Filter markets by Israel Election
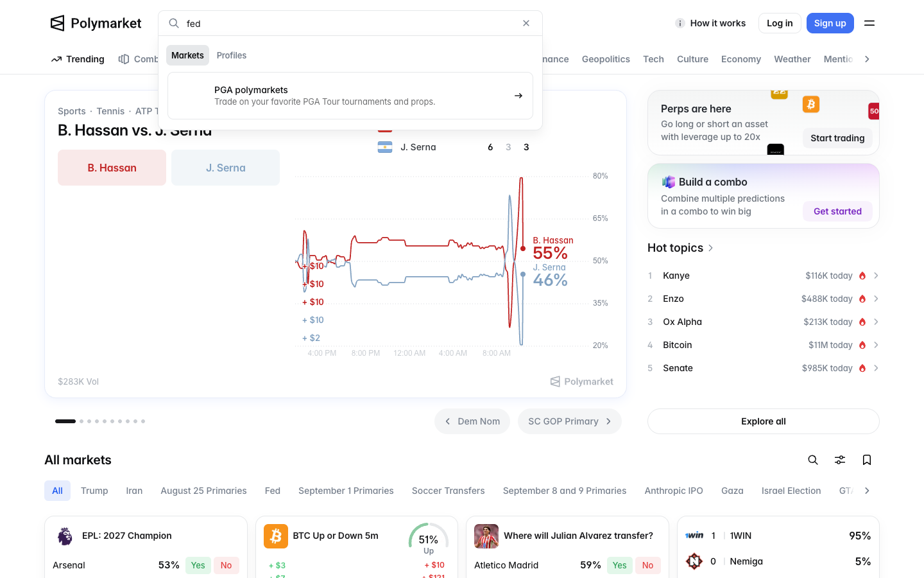The width and height of the screenshot is (924, 578). pyautogui.click(x=791, y=491)
